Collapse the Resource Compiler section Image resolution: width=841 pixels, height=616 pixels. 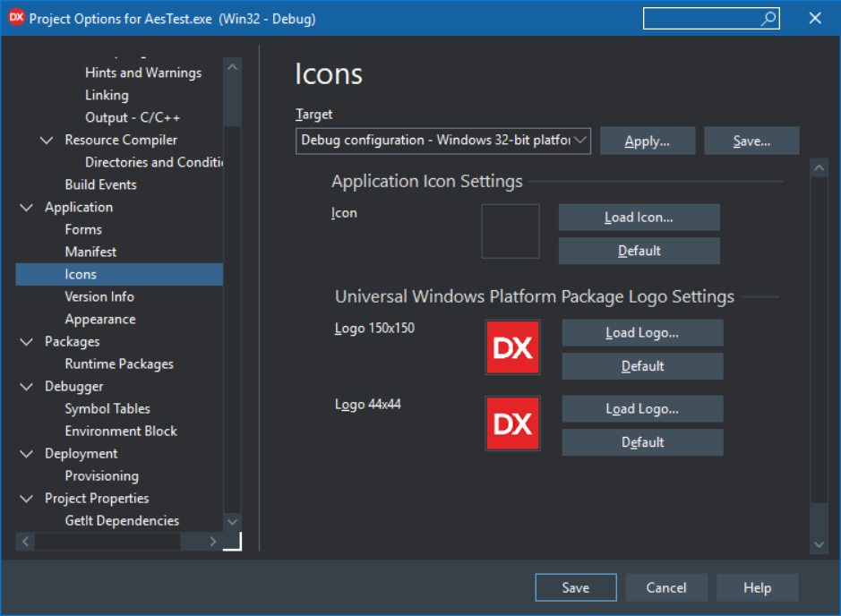pos(47,140)
